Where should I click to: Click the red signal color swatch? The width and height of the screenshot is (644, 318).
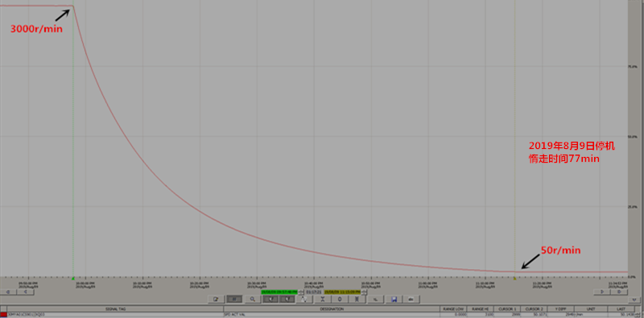tap(4, 315)
